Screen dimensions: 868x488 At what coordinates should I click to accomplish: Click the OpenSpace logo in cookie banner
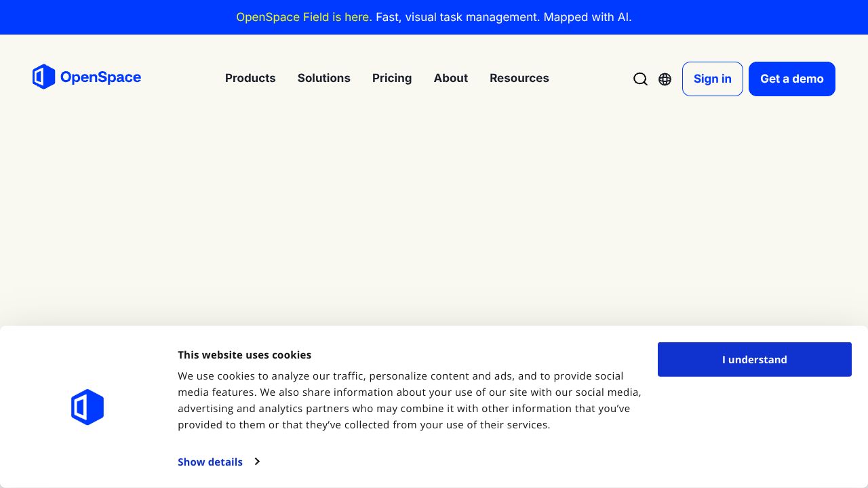(87, 407)
